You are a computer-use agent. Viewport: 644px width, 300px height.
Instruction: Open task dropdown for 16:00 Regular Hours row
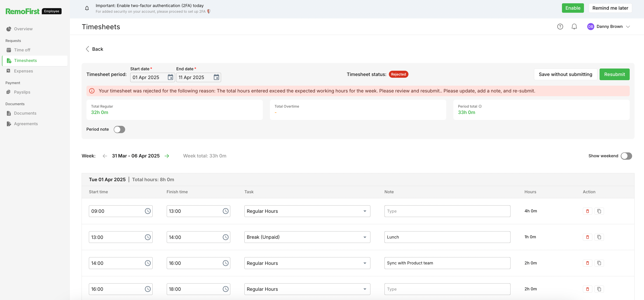(x=307, y=289)
